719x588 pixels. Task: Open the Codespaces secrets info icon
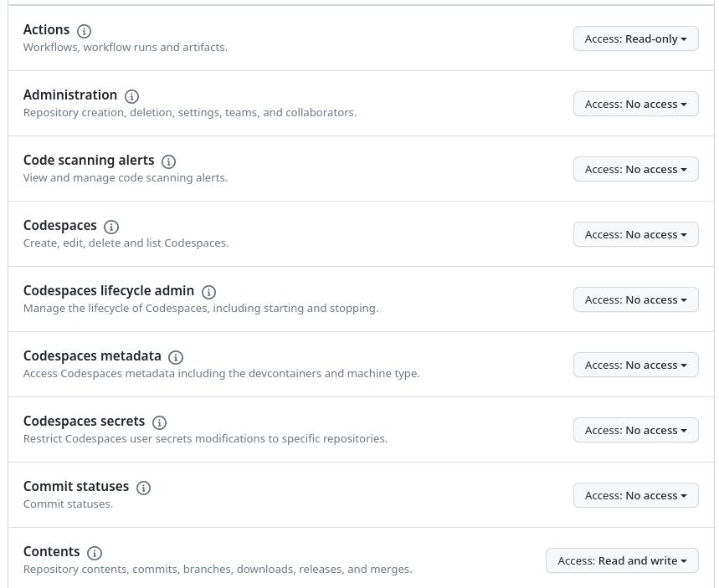click(x=159, y=422)
